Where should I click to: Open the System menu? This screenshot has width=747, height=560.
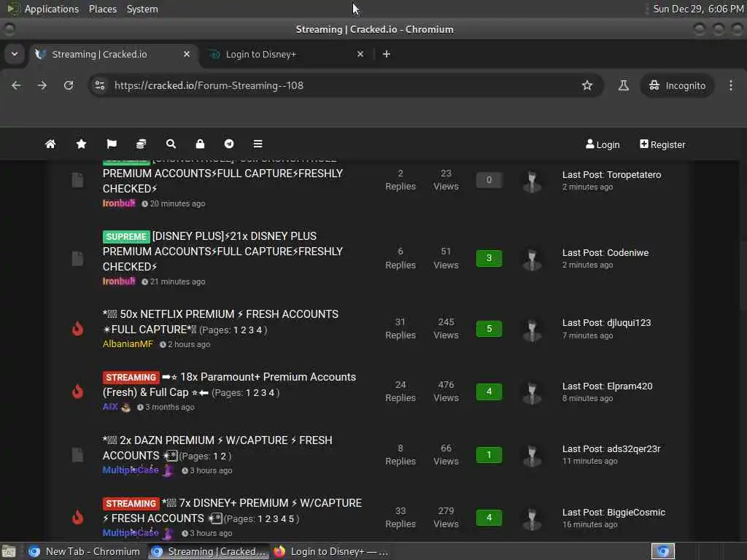[x=142, y=9]
